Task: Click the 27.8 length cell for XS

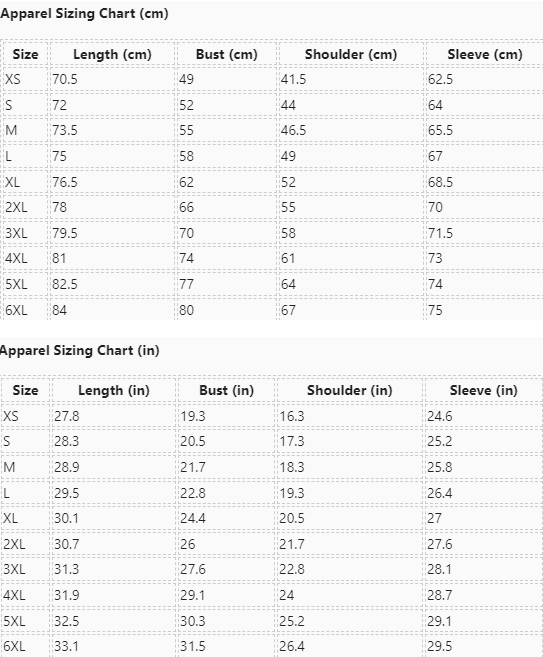Action: pos(114,416)
